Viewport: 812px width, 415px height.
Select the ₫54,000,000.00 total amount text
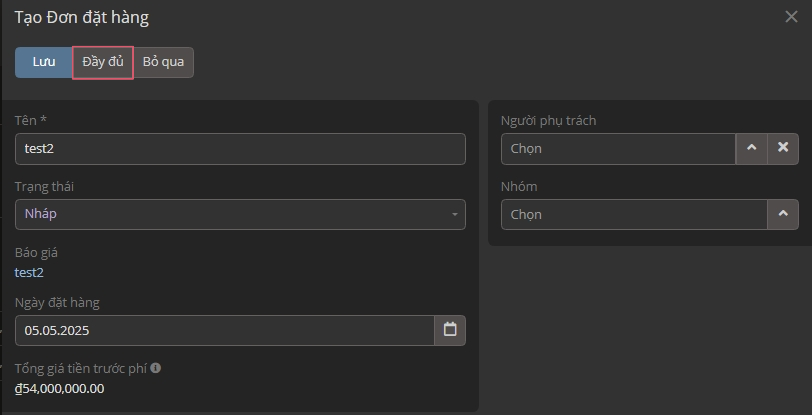[59, 388]
